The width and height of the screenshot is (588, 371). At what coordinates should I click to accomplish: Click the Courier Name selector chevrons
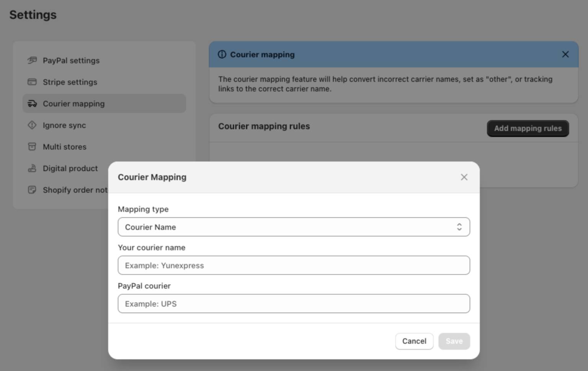point(459,227)
